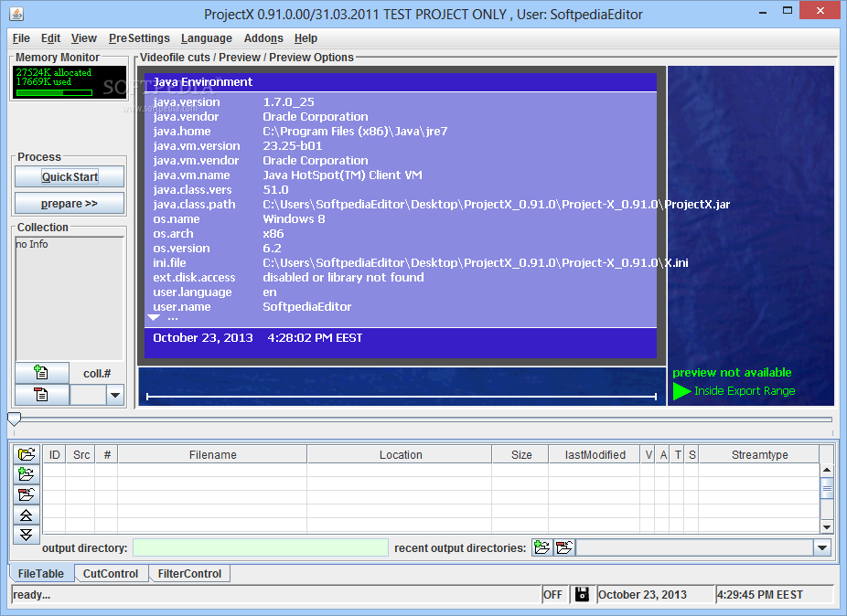
Task: Add recent output directory folder icon
Action: (x=541, y=547)
